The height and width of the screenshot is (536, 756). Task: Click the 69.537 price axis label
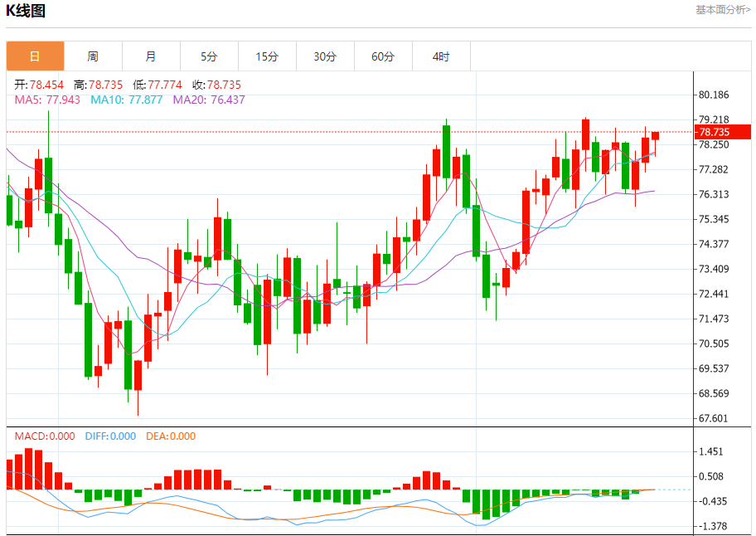(714, 368)
